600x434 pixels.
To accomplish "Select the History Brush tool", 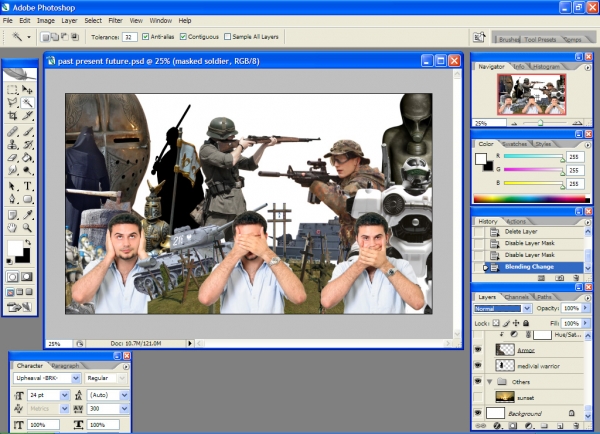I will point(27,145).
